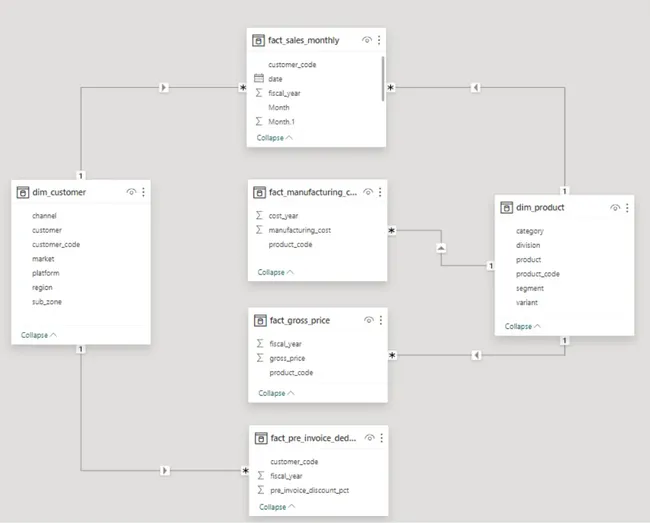The image size is (650, 523).
Task: Click the filter direction arrow toward fact_pre_invoice_deductions
Action: pos(165,470)
